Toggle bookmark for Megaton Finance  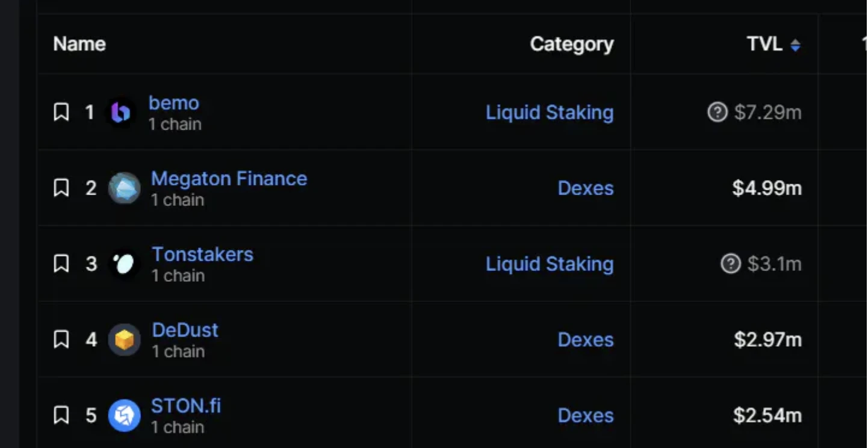pos(61,188)
